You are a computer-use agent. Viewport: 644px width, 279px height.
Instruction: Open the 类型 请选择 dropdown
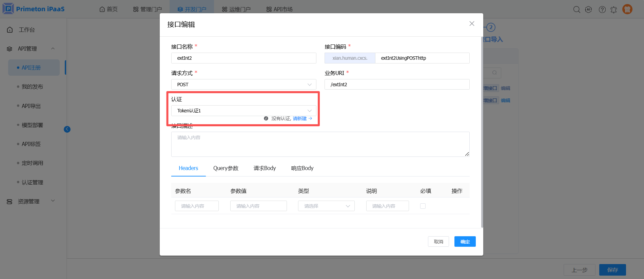[x=326, y=206]
